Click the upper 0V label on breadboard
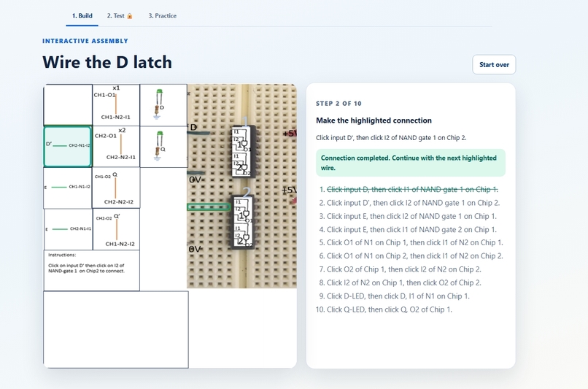588x389 pixels. pos(195,180)
